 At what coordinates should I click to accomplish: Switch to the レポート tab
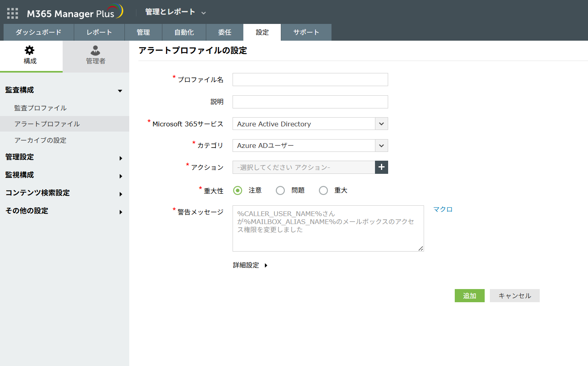click(99, 32)
